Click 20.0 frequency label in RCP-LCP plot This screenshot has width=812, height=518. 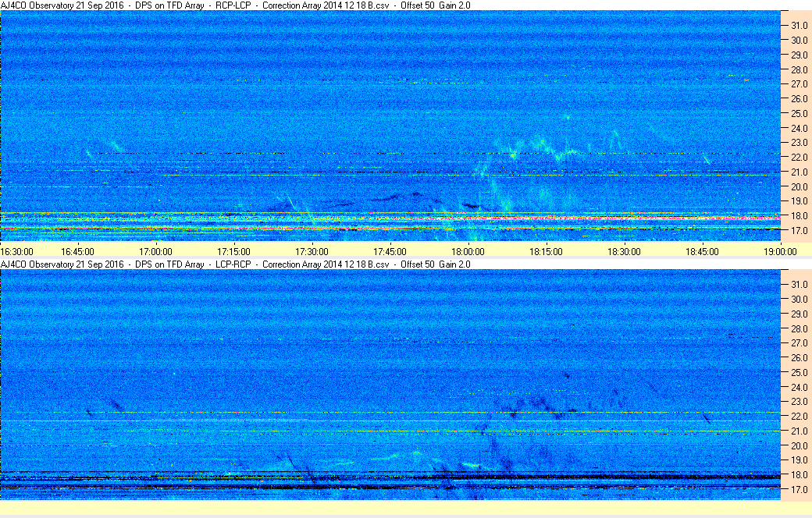(x=799, y=186)
